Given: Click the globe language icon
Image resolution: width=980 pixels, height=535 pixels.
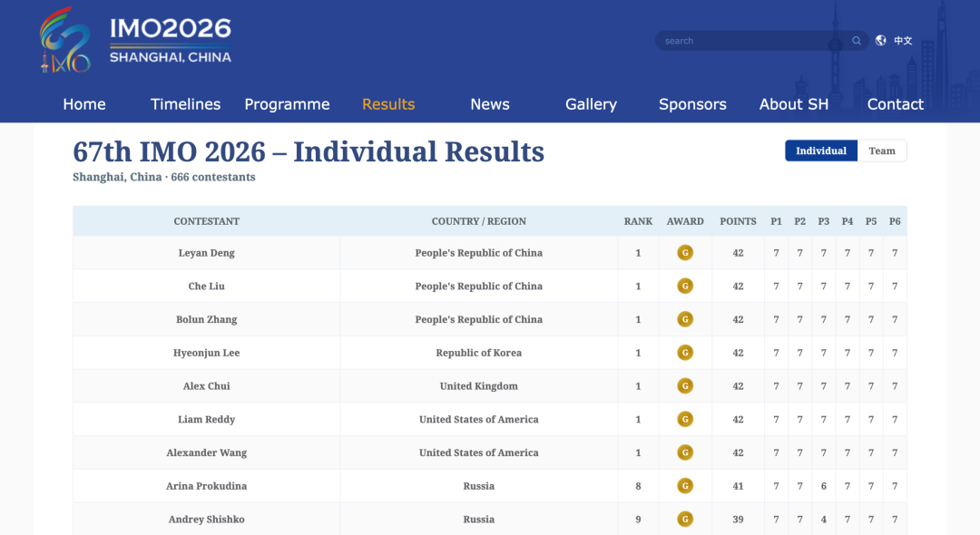Looking at the screenshot, I should click(880, 41).
